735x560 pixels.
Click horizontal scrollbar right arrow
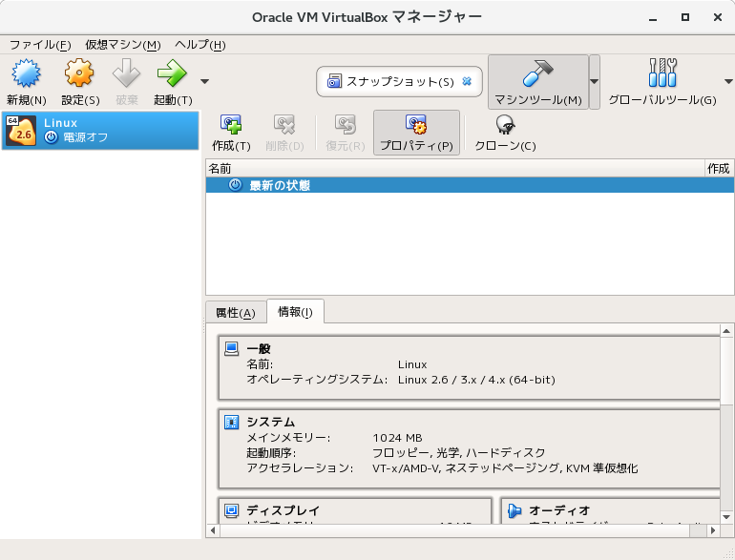713,530
